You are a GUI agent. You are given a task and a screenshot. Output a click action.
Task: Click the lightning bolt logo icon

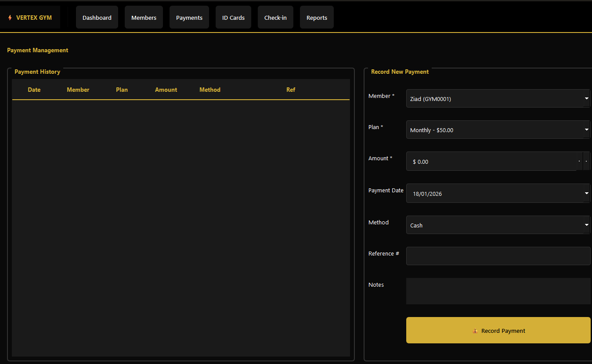(10, 18)
